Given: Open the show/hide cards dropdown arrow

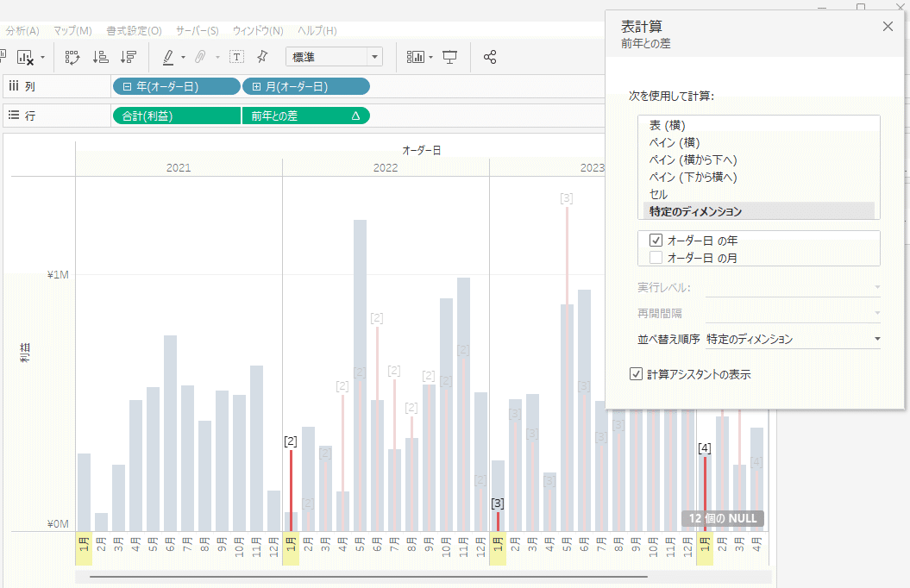Looking at the screenshot, I should pos(430,58).
